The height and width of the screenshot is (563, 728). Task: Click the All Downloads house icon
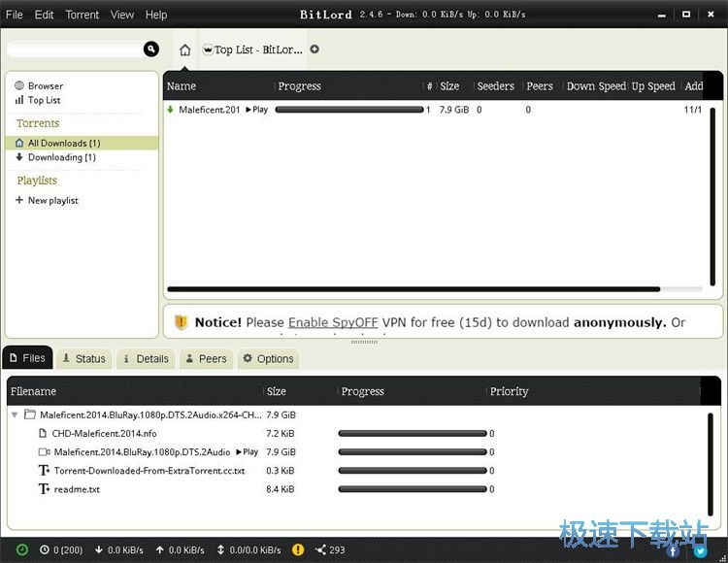[x=19, y=143]
